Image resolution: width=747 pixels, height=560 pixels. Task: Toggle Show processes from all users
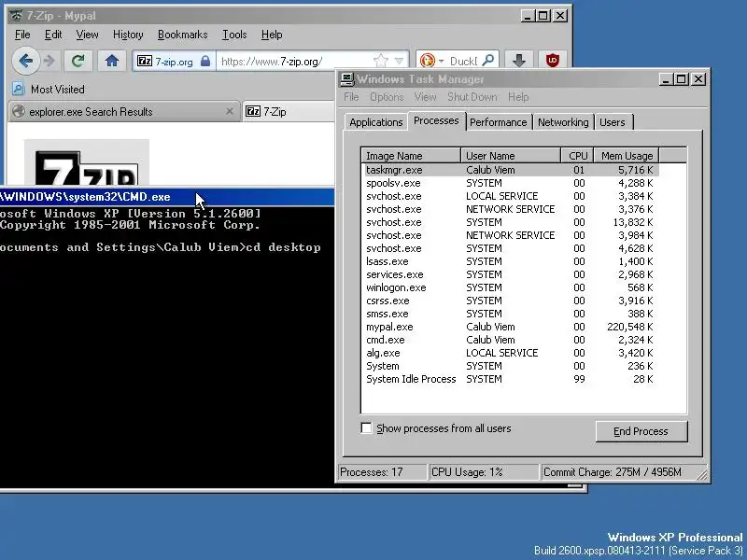[x=366, y=428]
